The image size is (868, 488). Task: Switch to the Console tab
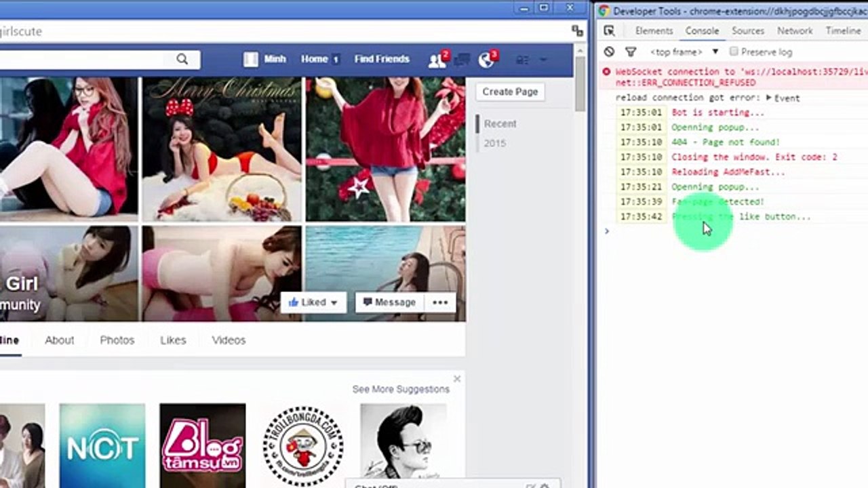pos(702,30)
